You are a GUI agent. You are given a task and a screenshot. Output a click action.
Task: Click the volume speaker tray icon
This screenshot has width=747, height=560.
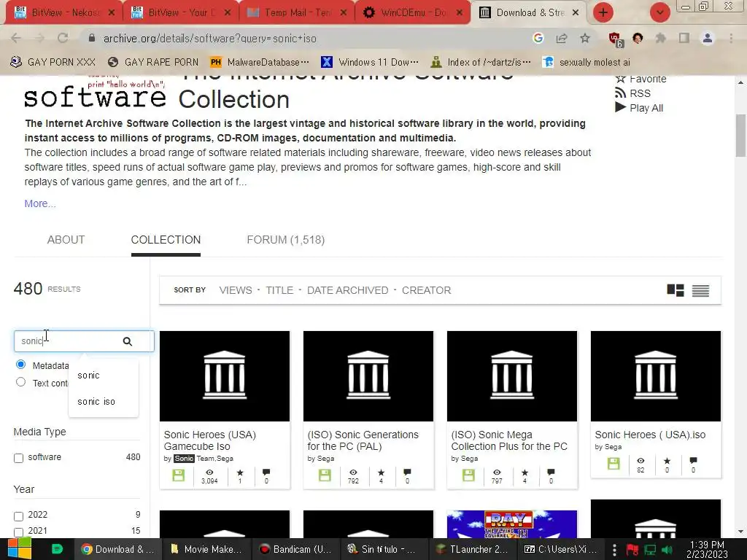[668, 550]
